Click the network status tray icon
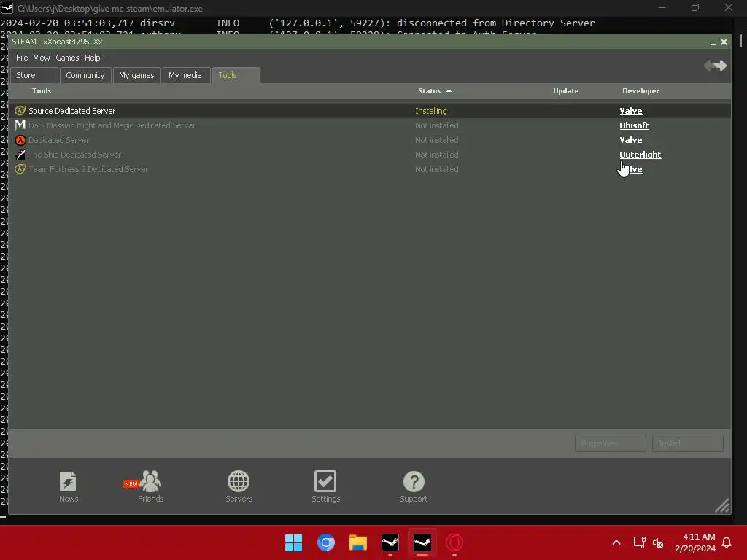747x560 pixels. pyautogui.click(x=639, y=542)
